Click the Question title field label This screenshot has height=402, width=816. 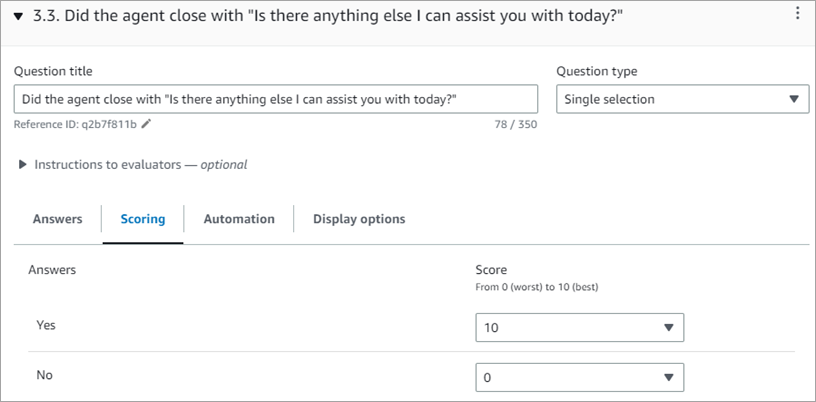pyautogui.click(x=53, y=71)
